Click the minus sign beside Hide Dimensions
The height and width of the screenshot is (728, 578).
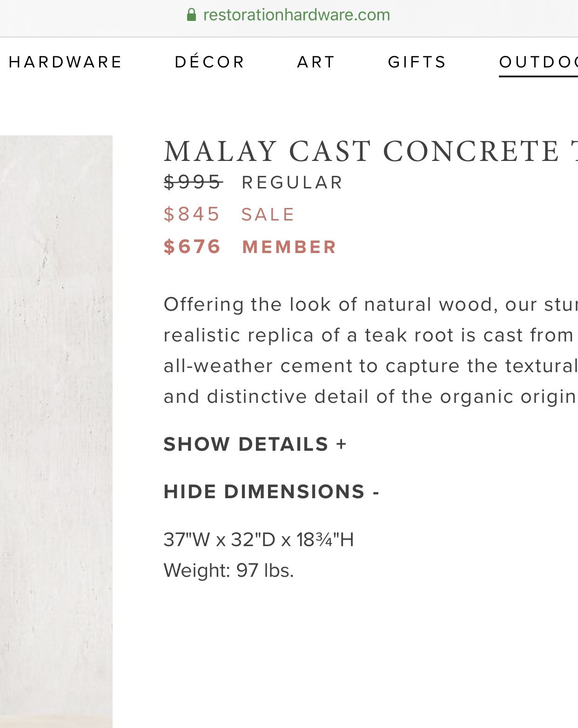pos(376,492)
